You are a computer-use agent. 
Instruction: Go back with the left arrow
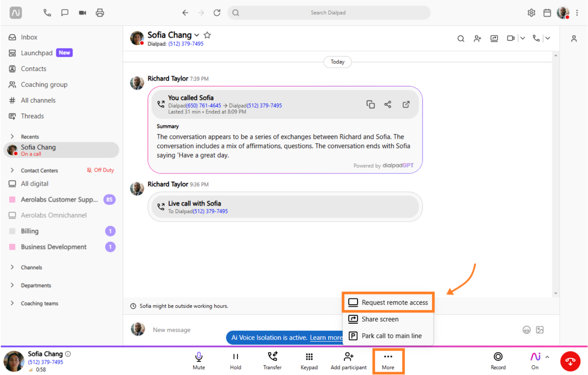(185, 13)
